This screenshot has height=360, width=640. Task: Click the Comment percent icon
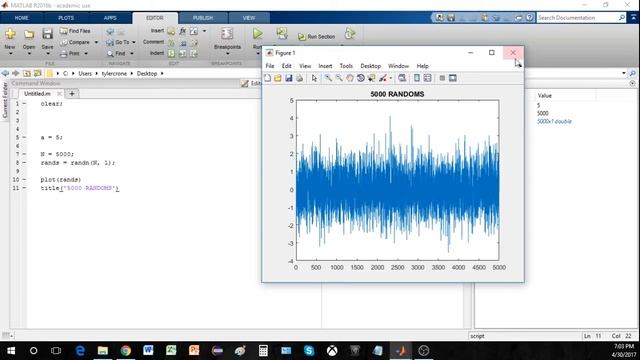[171, 42]
